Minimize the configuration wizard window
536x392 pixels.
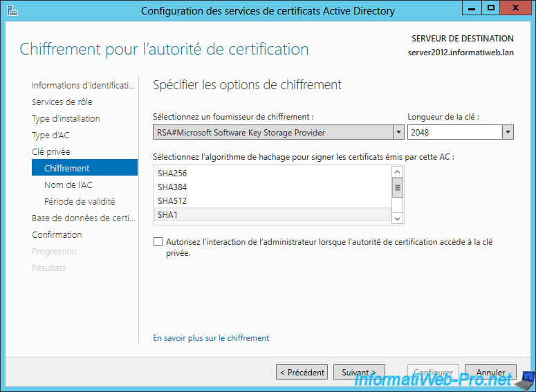point(472,8)
